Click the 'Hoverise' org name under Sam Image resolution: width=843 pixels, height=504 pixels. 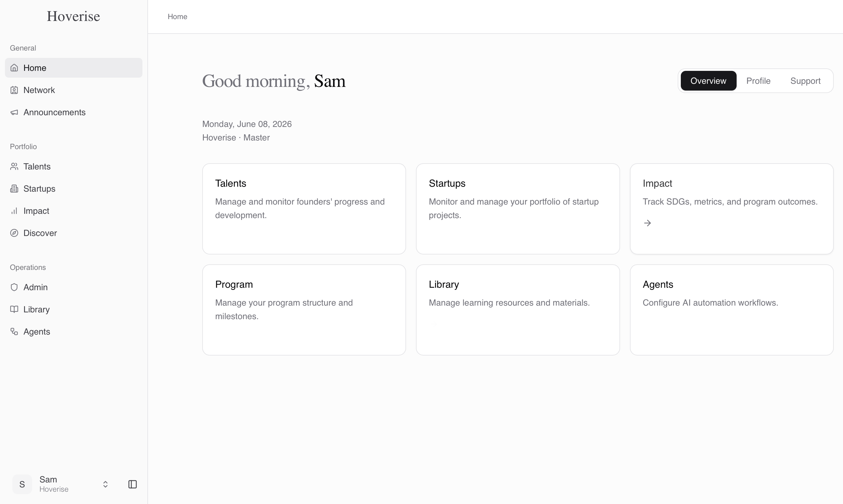(54, 489)
